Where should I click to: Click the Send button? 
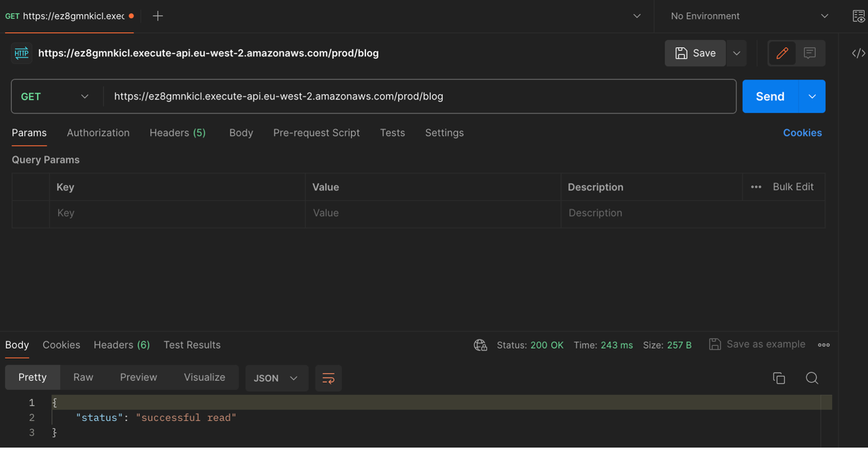(x=770, y=96)
